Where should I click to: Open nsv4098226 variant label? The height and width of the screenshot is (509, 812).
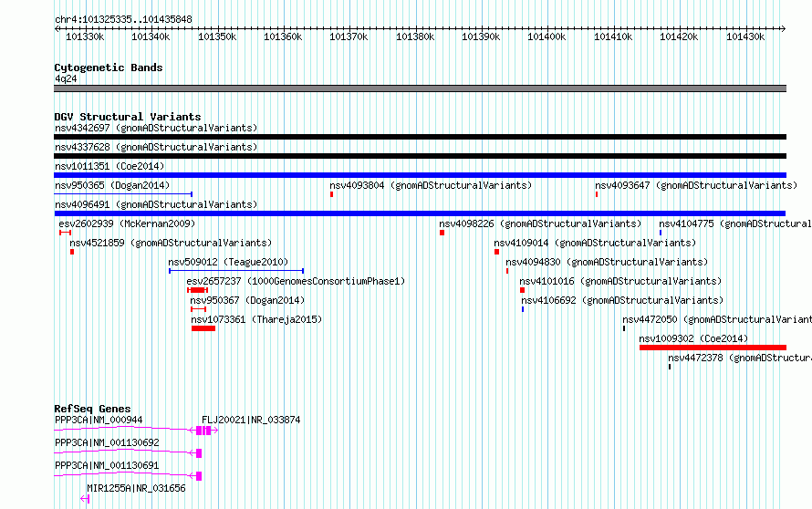pyautogui.click(x=540, y=223)
